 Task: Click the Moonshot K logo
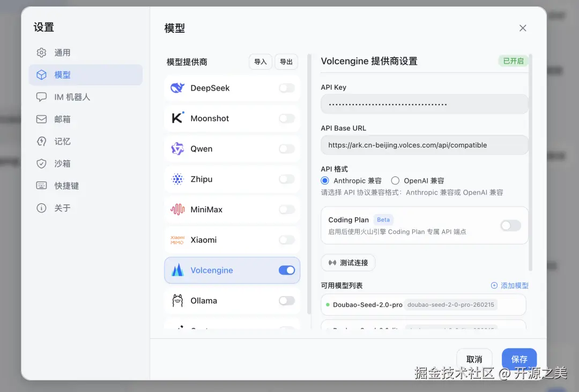[177, 118]
